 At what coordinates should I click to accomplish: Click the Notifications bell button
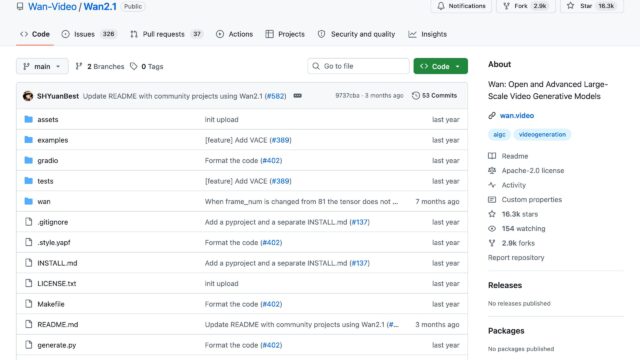461,6
